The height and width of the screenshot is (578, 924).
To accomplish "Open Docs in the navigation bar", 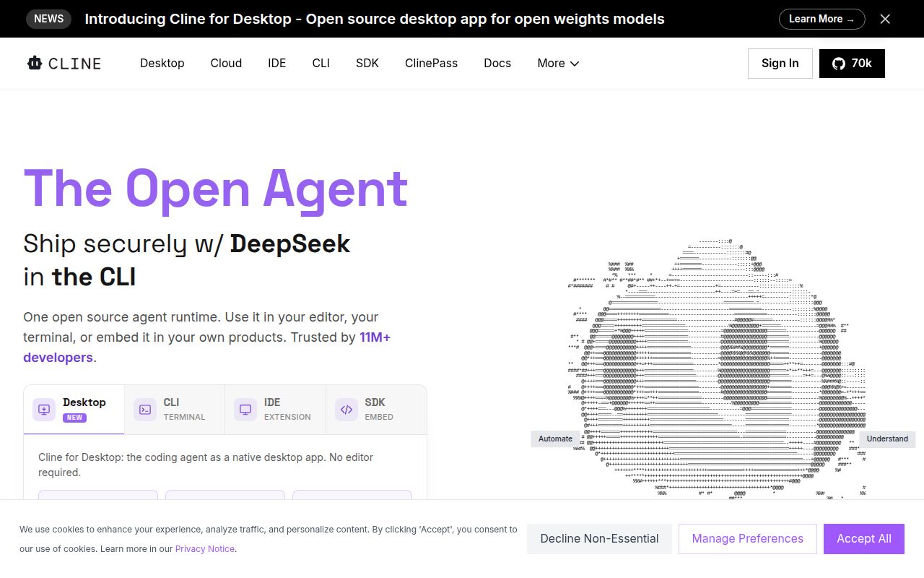I will point(497,64).
